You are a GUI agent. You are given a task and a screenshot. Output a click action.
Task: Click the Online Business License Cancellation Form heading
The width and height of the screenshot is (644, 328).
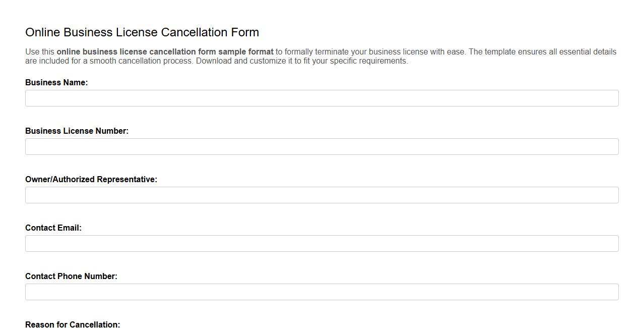(x=142, y=32)
